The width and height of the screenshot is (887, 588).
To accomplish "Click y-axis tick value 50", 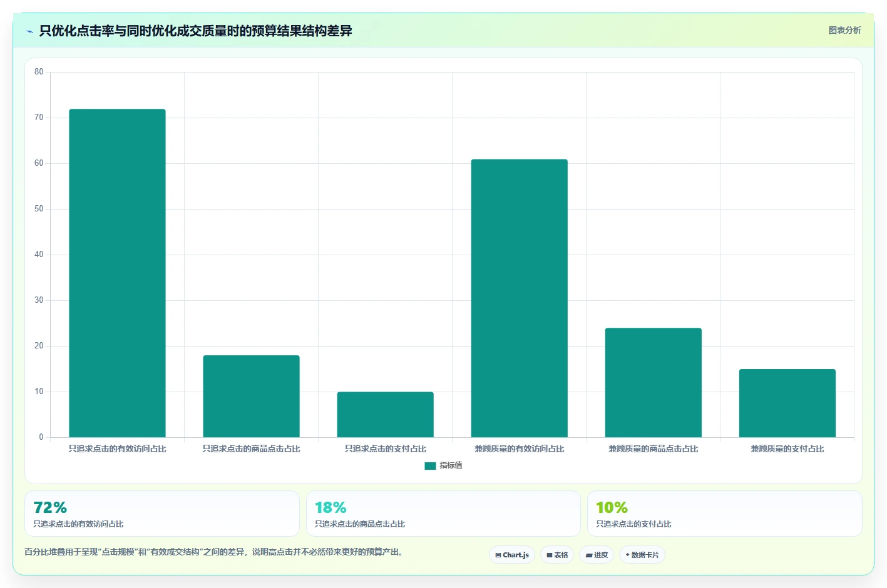I will [x=39, y=209].
